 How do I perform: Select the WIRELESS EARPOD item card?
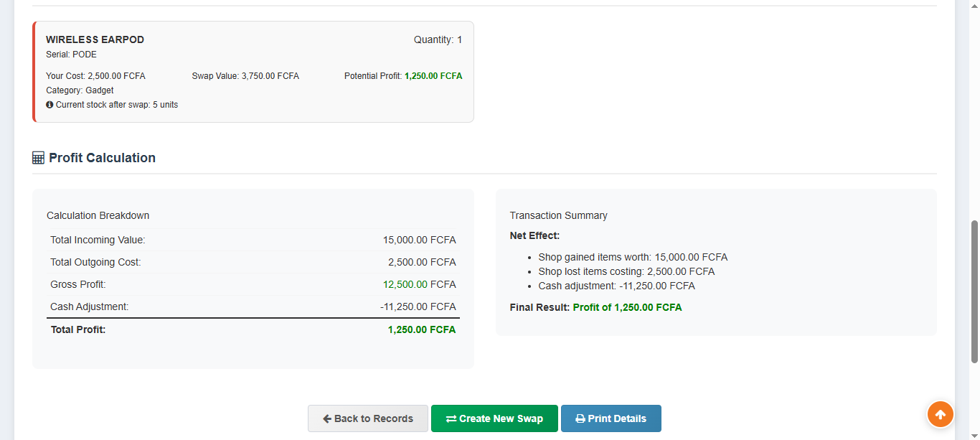(x=253, y=72)
